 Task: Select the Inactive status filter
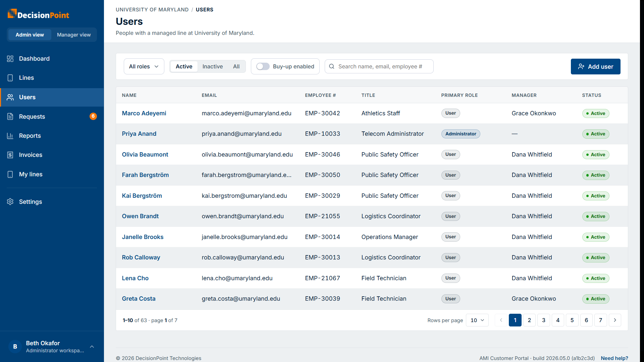coord(213,66)
